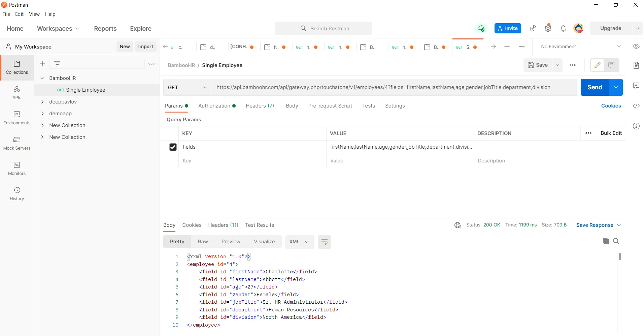The height and width of the screenshot is (336, 644).
Task: Open new tab with plus icon
Action: [507, 47]
